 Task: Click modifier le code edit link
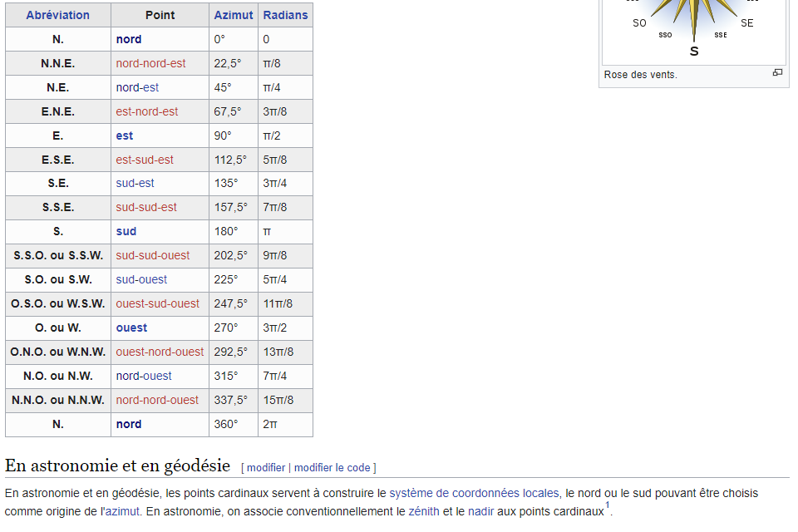332,467
